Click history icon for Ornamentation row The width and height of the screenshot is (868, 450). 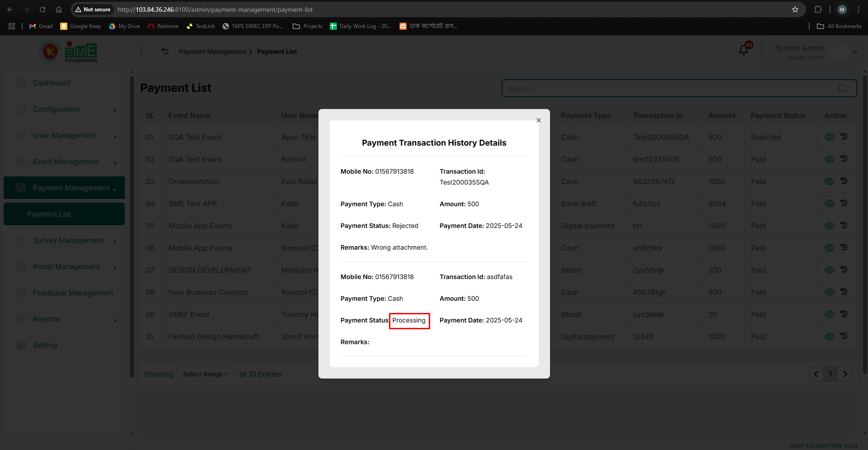pos(844,181)
